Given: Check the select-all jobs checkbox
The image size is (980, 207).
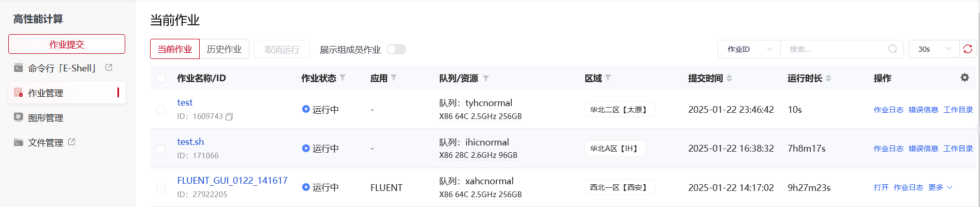Looking at the screenshot, I should (x=161, y=78).
